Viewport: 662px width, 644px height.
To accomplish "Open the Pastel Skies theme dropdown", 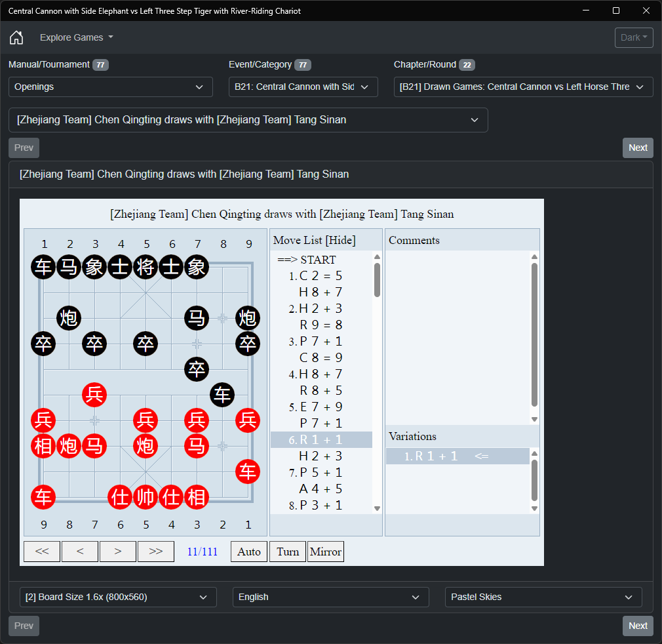I will tap(543, 597).
